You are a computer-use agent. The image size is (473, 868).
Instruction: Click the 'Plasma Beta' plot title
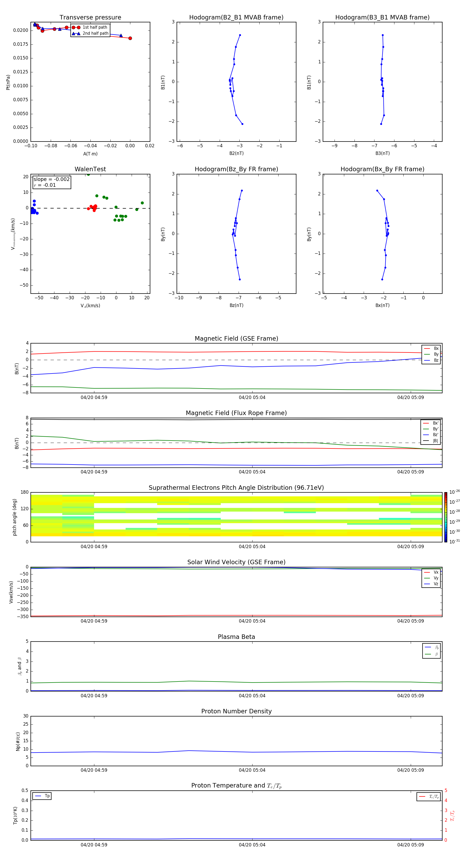(236, 637)
